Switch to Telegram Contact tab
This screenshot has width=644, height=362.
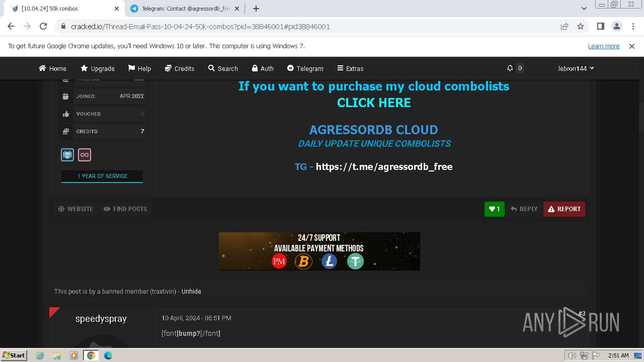(185, 9)
